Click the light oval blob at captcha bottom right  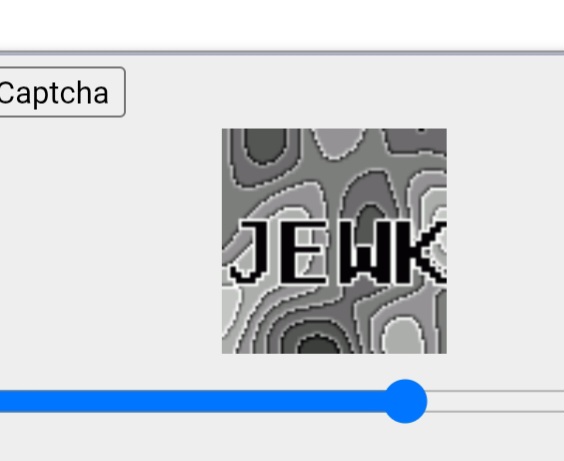[403, 335]
